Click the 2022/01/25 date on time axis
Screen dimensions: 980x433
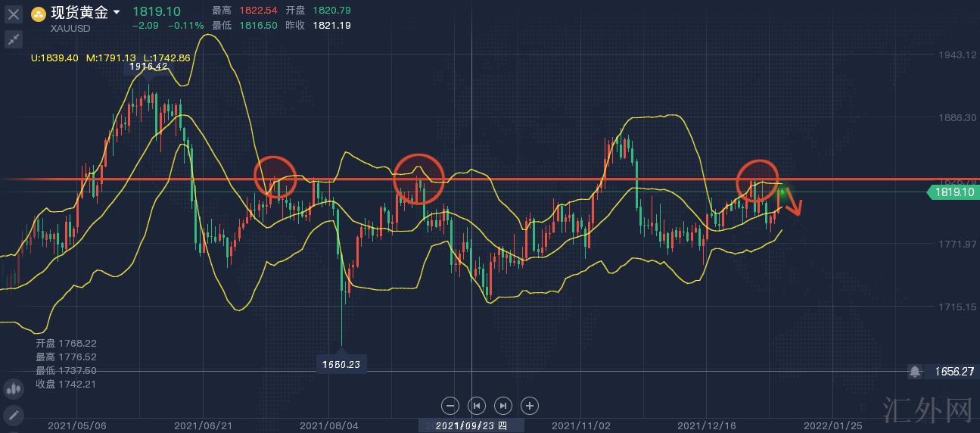832,425
